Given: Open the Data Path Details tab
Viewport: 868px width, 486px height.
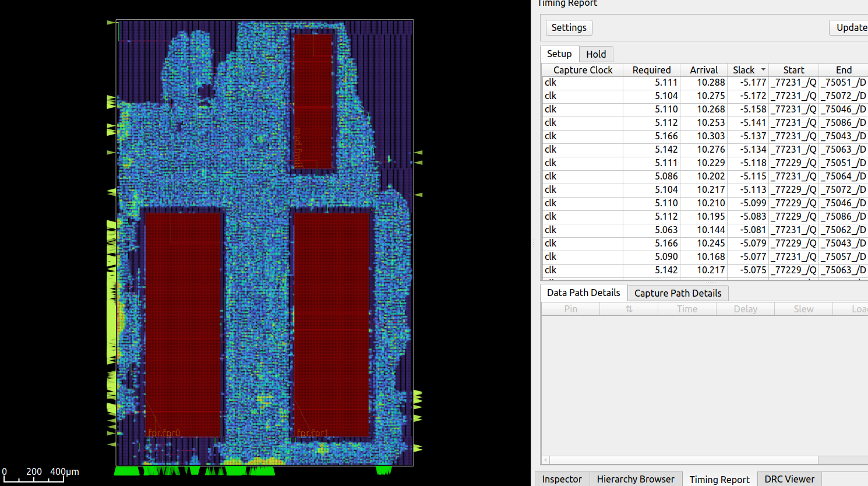Looking at the screenshot, I should 584,293.
